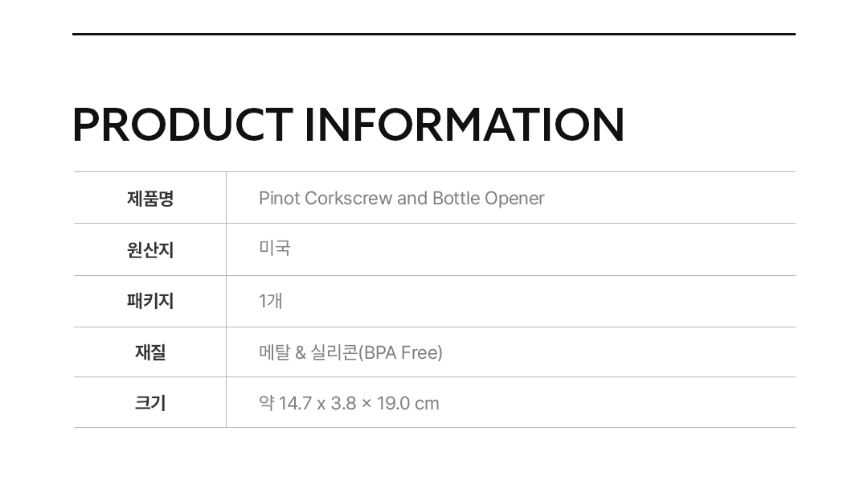This screenshot has width=868, height=502.
Task: Click the 메탈 & 실리콘(BPA Free) material value
Action: [x=350, y=352]
